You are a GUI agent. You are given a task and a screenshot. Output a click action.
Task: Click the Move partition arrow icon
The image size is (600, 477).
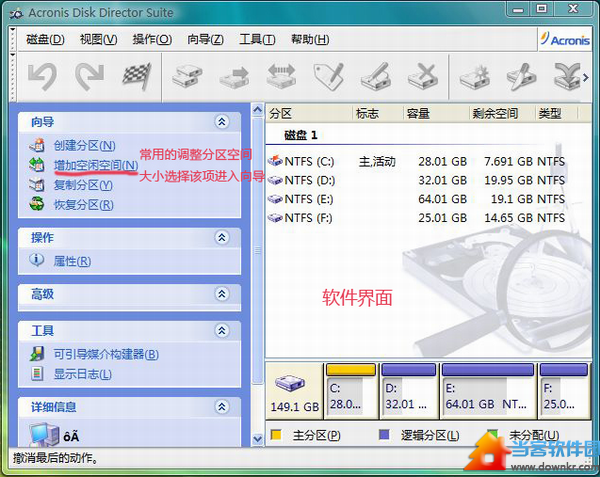coord(234,77)
